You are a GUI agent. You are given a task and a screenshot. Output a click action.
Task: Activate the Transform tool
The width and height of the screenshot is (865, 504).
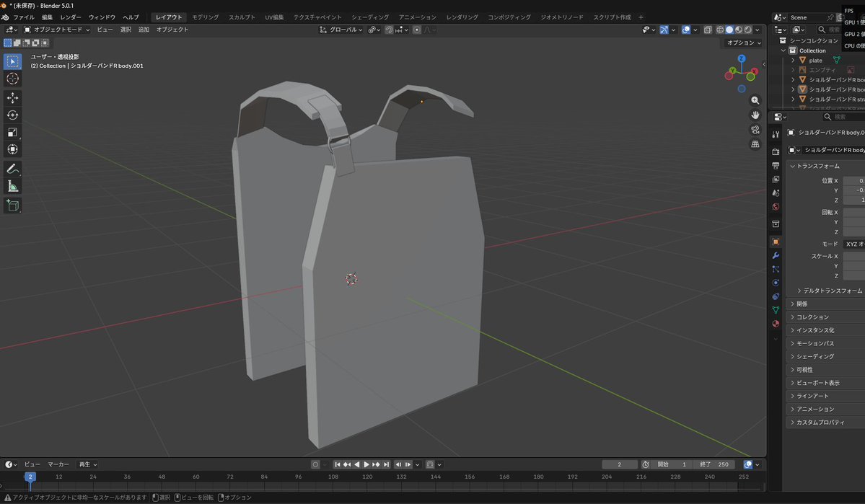click(12, 149)
